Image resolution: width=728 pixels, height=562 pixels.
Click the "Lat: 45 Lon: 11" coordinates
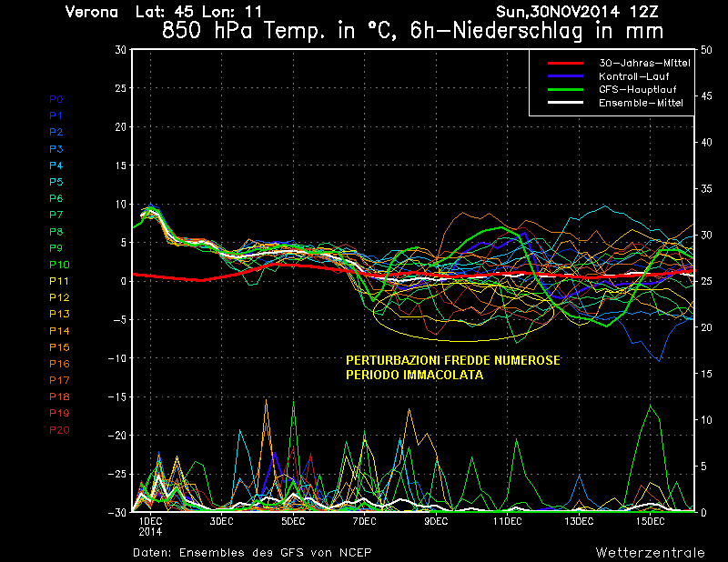coord(198,12)
